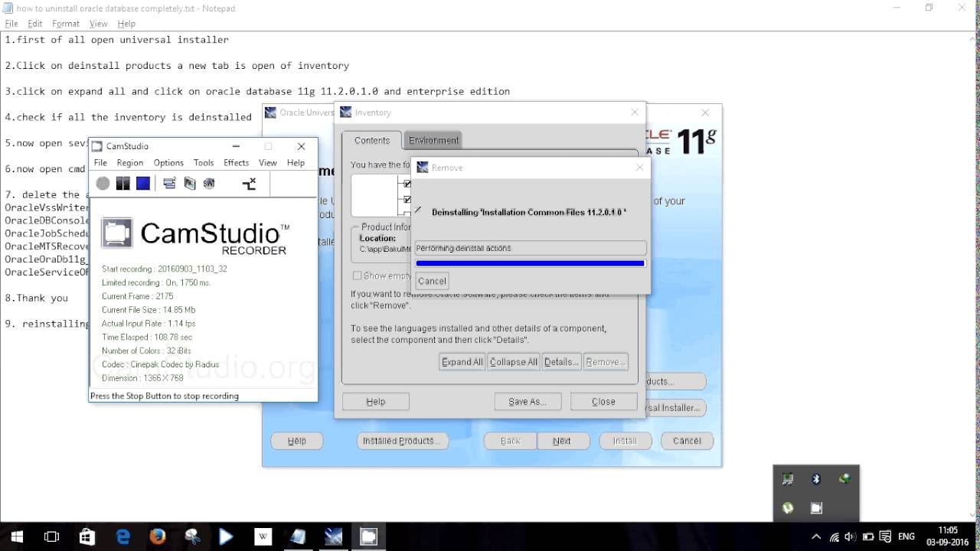Click the CamStudio toggle view icon
980x551 pixels.
click(x=170, y=184)
